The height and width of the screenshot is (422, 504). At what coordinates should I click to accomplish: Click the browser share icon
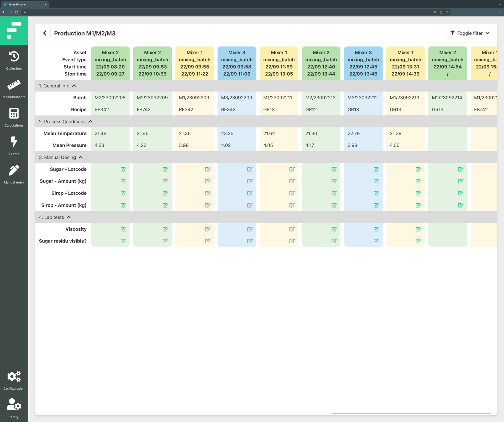click(441, 12)
